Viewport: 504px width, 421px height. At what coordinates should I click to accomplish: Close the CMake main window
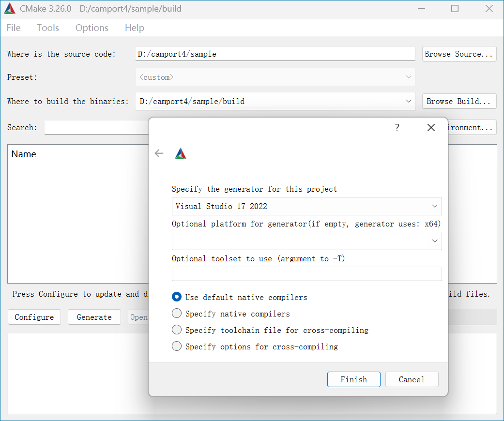pos(489,9)
